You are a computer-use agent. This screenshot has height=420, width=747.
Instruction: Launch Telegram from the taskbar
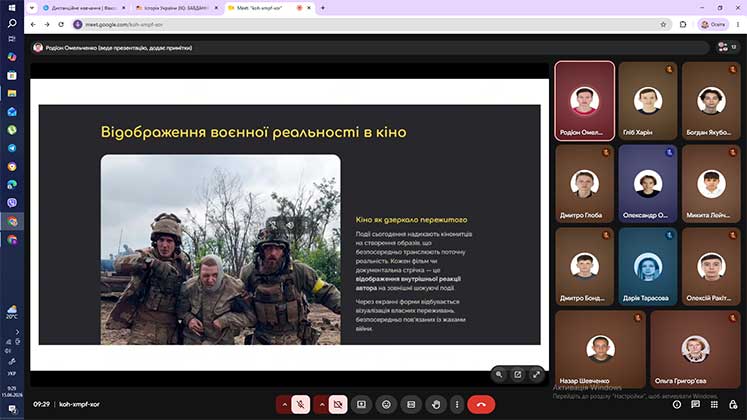12,148
